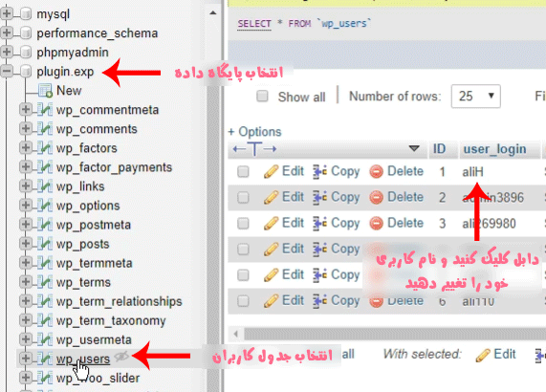Viewport: 546px width, 392px height.
Task: Expand the phpmyadmin database node
Action: pyautogui.click(x=7, y=53)
